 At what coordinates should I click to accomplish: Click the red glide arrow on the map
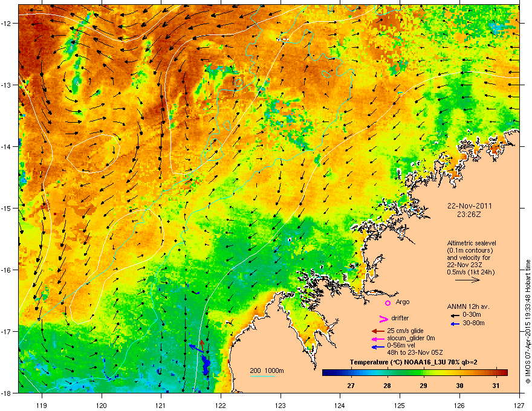click(x=201, y=346)
